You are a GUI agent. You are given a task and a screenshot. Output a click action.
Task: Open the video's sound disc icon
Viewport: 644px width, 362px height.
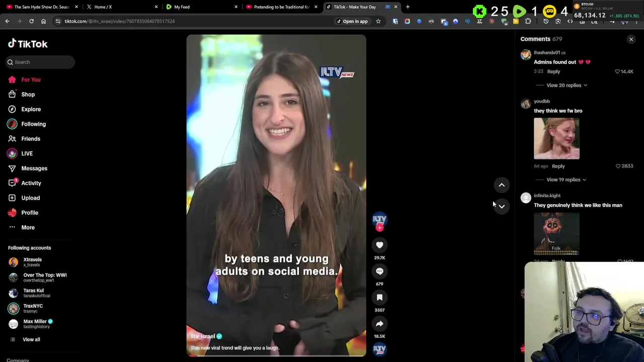(379, 349)
